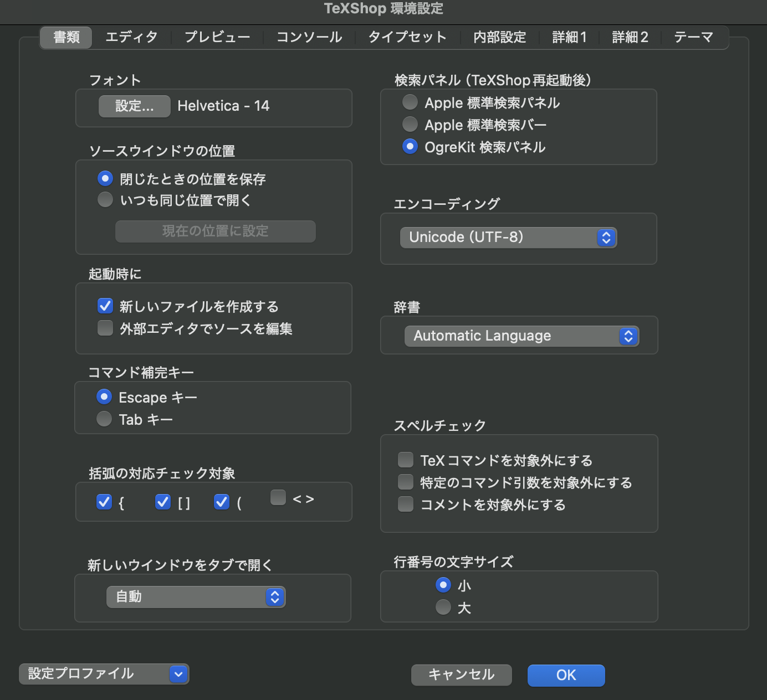The width and height of the screenshot is (767, 700).
Task: Toggle square bracket [ ] matching checkbox
Action: point(163,502)
